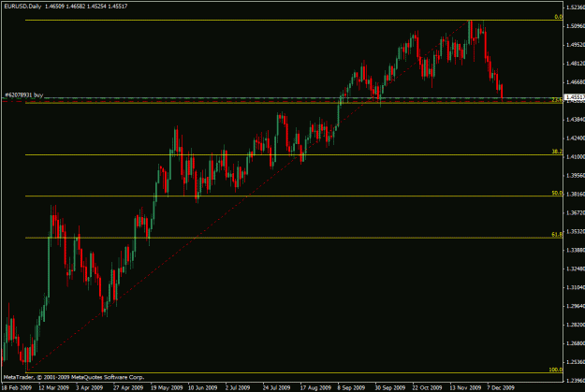585x392 pixels.
Task: Click the 13 Nov 2009 date label
Action: point(465,388)
